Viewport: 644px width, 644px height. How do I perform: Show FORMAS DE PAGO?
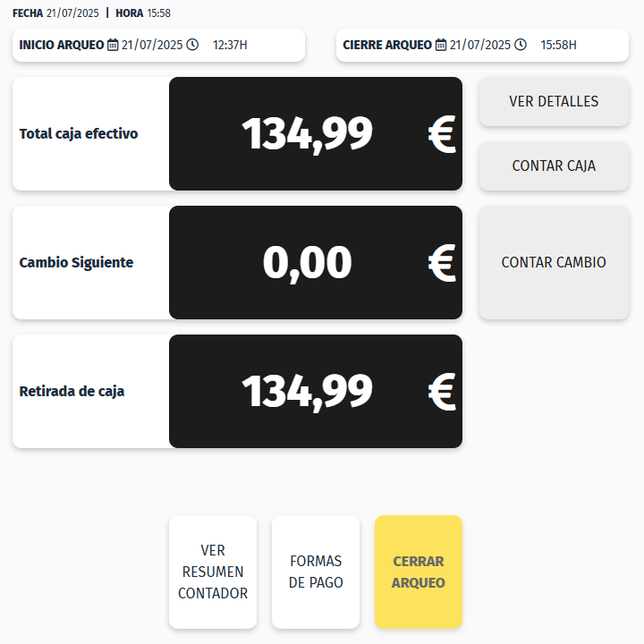click(x=316, y=572)
